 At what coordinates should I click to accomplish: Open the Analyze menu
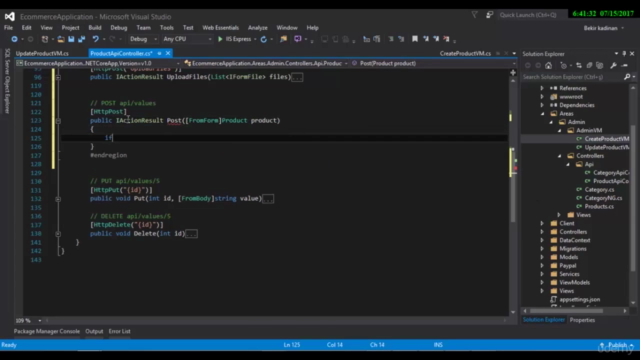coord(258,28)
